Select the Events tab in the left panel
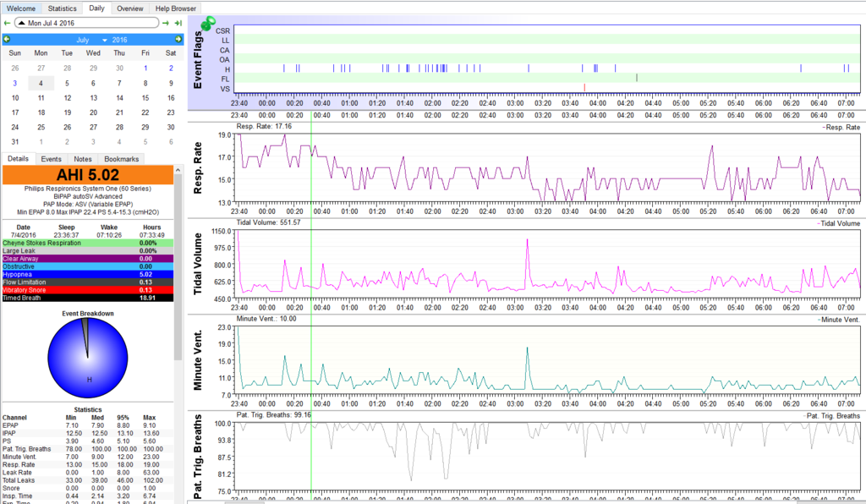The image size is (866, 504). pos(52,159)
